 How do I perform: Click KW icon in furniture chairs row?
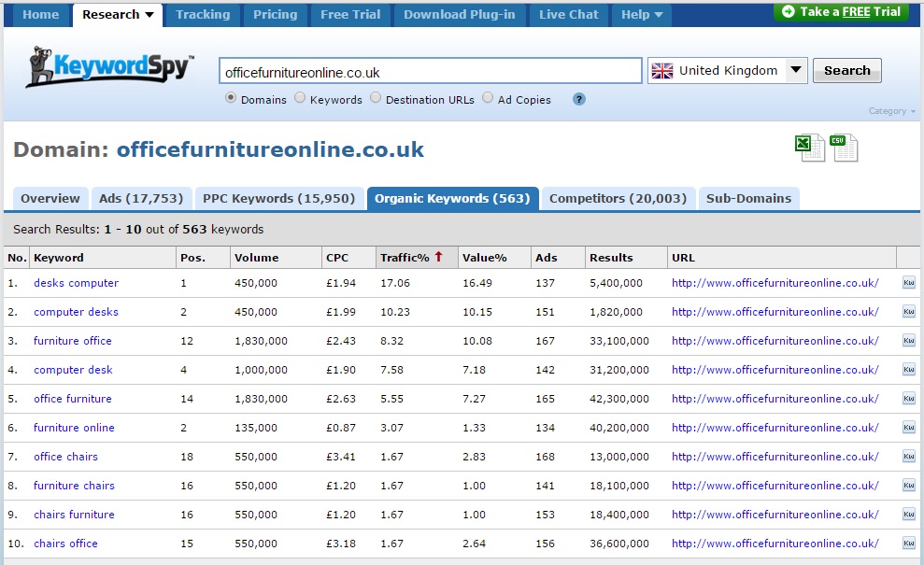click(x=909, y=485)
